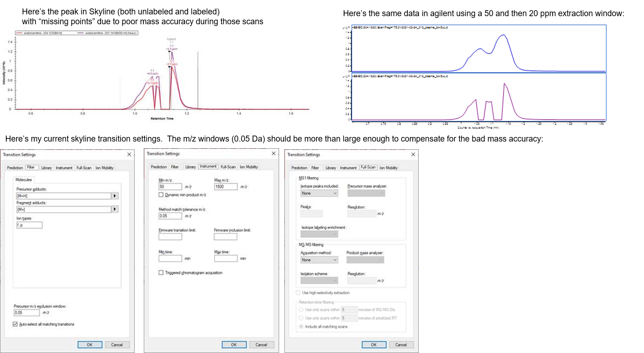644x353 pixels.
Task: Select the Molecules sub-tab in Filter settings
Action: point(24,179)
